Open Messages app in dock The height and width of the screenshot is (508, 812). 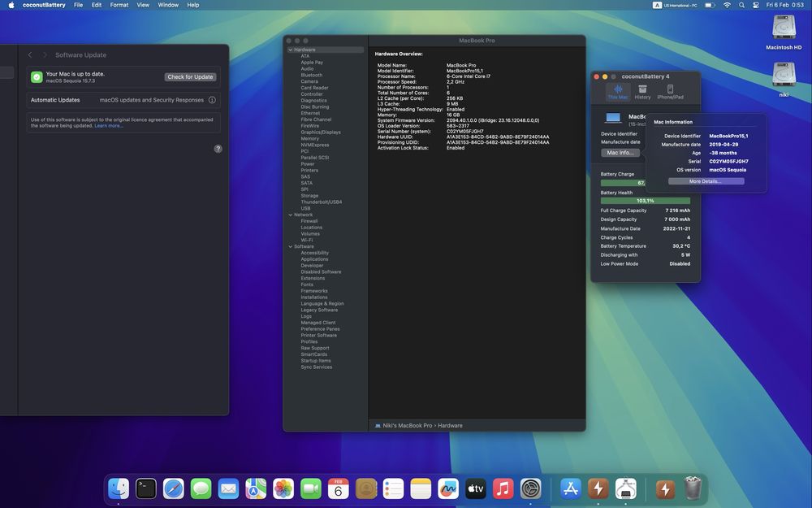click(201, 488)
